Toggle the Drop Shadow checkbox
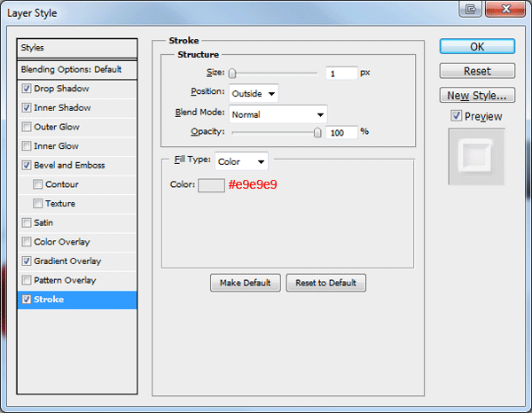Screen dimensions: 532x413 pyautogui.click(x=27, y=89)
